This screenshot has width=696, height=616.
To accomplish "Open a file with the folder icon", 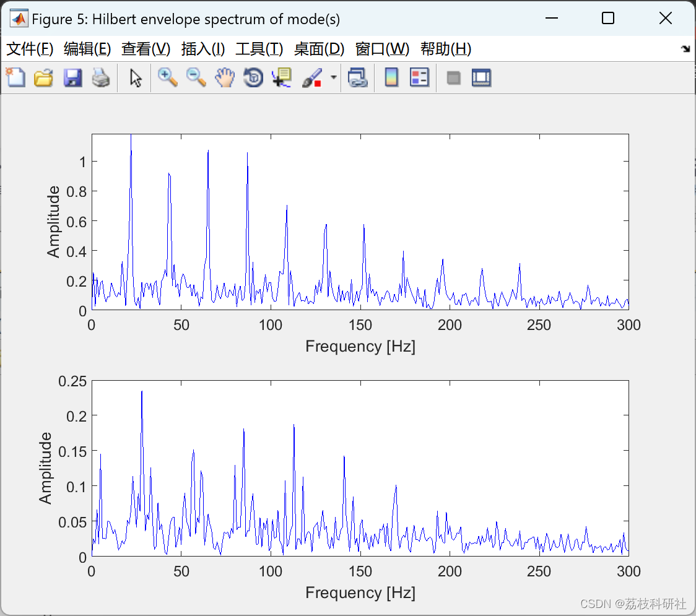I will tap(43, 77).
